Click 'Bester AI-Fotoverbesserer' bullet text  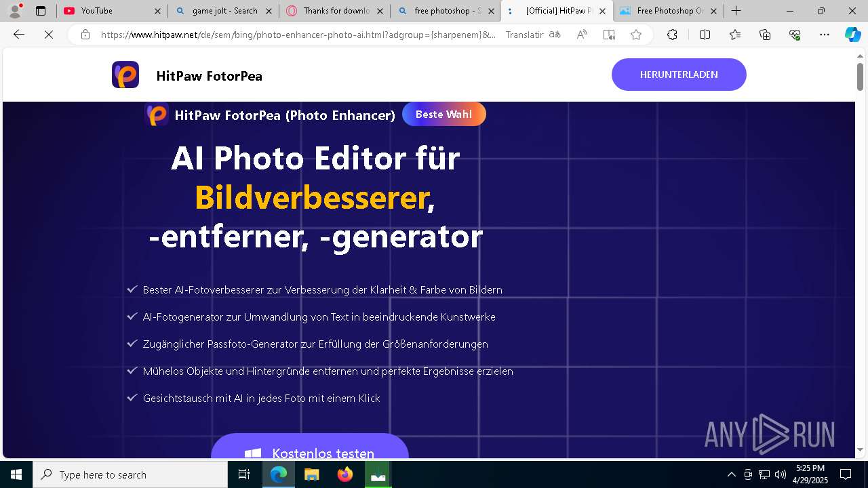322,289
